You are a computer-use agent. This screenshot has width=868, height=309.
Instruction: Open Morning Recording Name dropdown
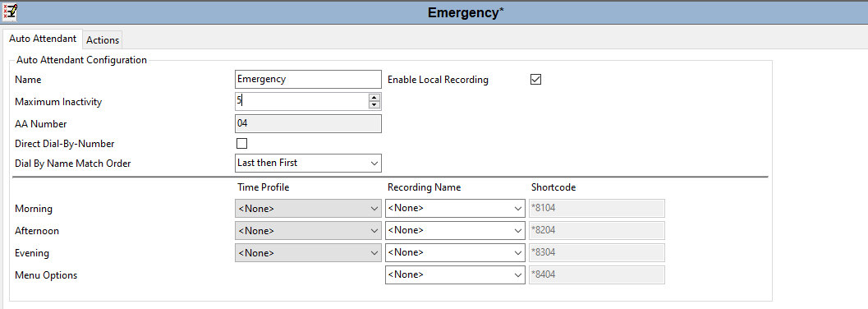(x=455, y=208)
